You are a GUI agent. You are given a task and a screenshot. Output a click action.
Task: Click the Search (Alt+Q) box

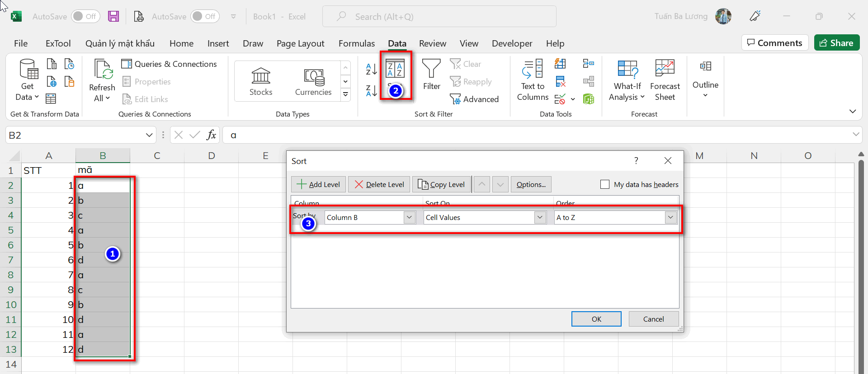pyautogui.click(x=439, y=16)
